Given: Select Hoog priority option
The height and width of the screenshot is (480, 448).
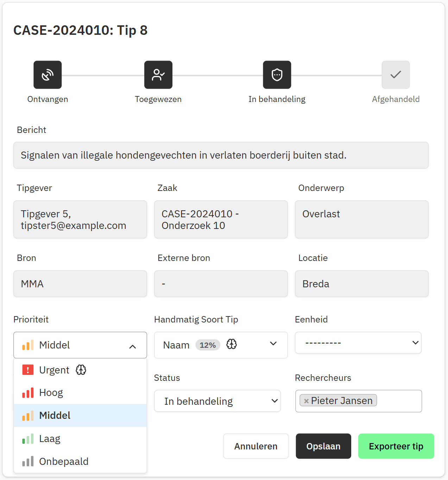Looking at the screenshot, I should pos(51,393).
